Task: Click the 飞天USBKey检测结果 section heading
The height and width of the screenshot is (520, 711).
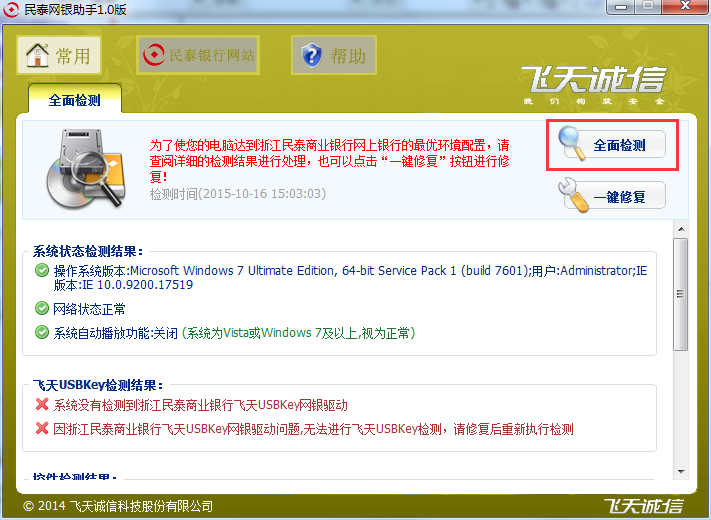Action: [x=97, y=385]
